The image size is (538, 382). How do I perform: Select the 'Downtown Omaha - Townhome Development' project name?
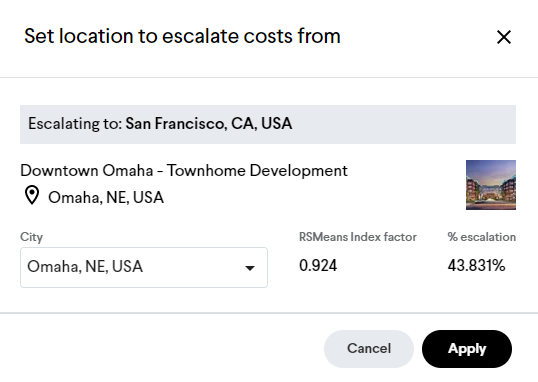(x=184, y=171)
